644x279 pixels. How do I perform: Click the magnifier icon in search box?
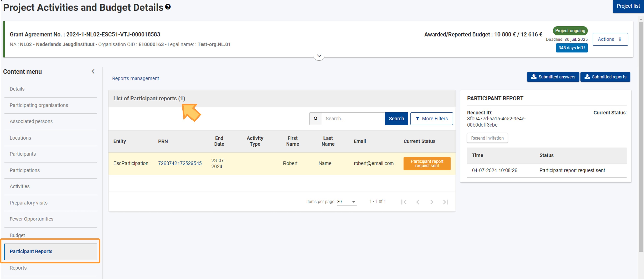(316, 119)
